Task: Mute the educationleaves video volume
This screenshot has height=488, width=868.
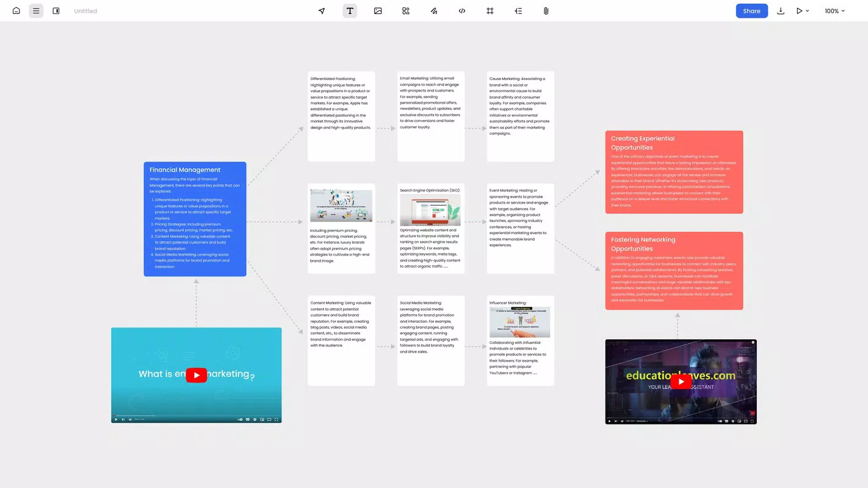Action: tap(622, 421)
